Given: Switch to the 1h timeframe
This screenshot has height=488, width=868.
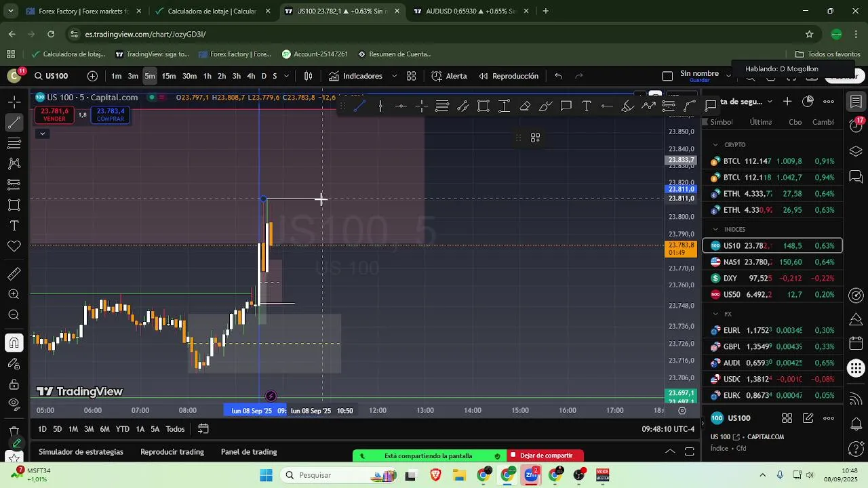Looking at the screenshot, I should pos(207,76).
